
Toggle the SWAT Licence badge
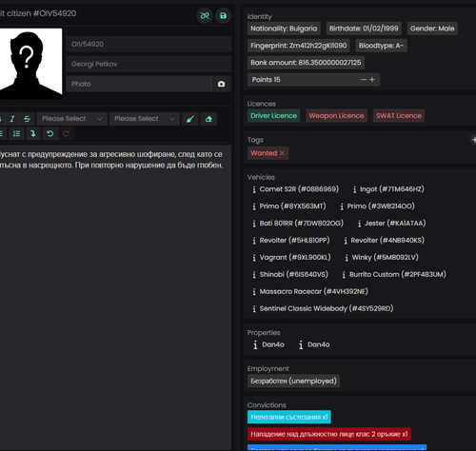(399, 115)
